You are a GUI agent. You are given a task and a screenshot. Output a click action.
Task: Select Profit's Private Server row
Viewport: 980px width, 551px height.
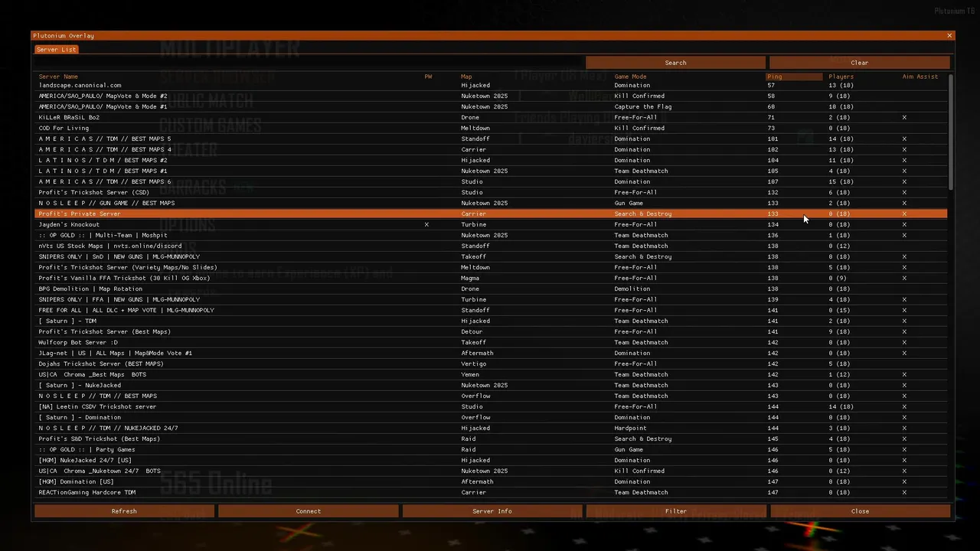(491, 214)
